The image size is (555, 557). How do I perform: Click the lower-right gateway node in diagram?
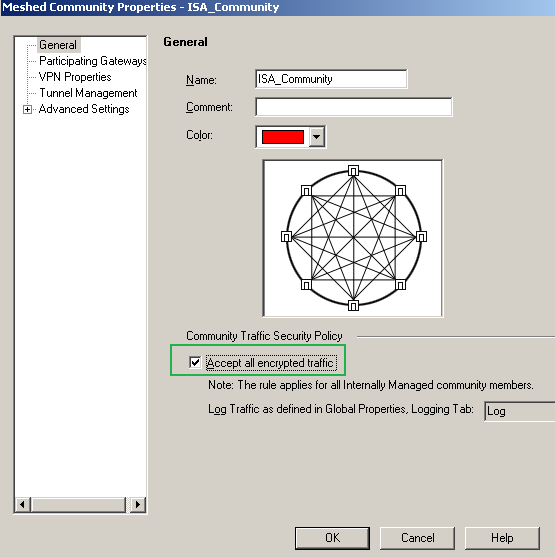[400, 285]
